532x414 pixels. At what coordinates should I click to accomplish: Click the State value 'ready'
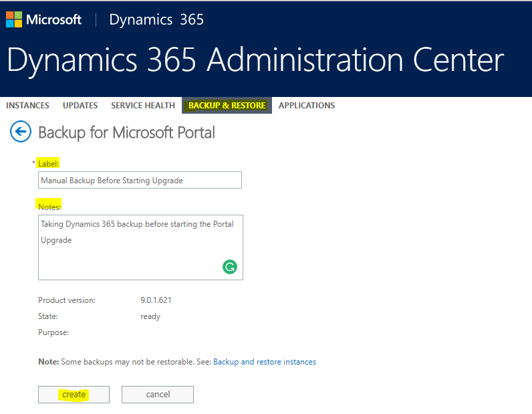click(150, 316)
